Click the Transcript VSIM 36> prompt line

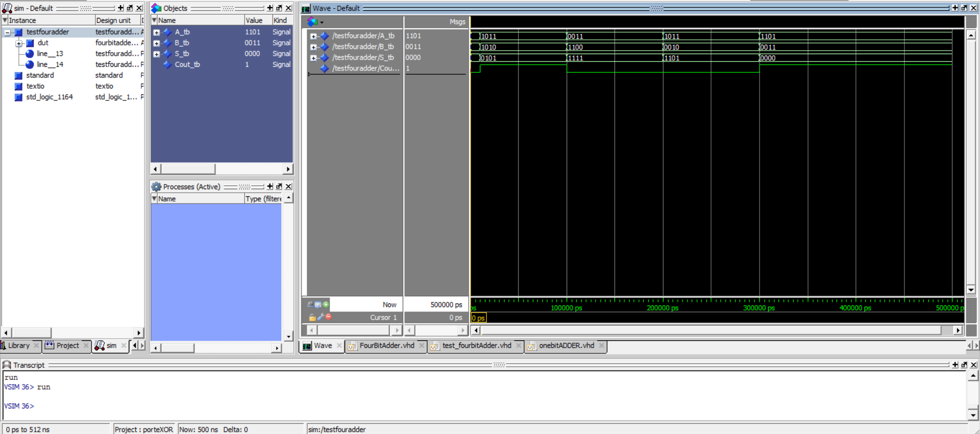click(x=19, y=406)
